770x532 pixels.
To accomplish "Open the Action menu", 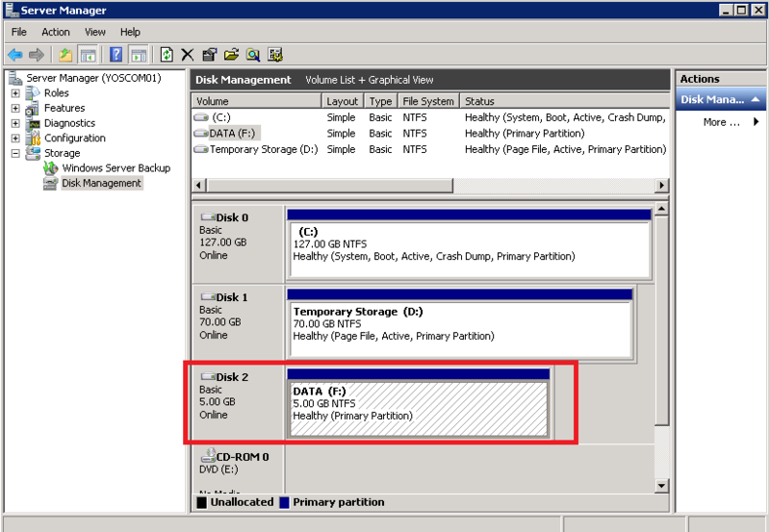I will pos(56,32).
